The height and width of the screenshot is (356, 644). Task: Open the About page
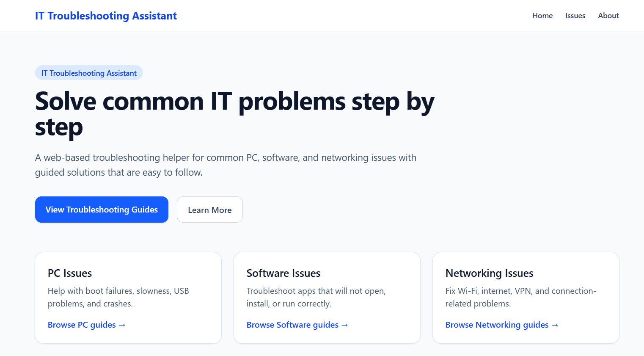tap(608, 16)
